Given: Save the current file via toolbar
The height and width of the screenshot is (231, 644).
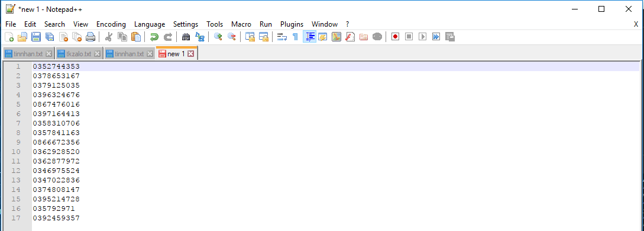Looking at the screenshot, I should 35,37.
